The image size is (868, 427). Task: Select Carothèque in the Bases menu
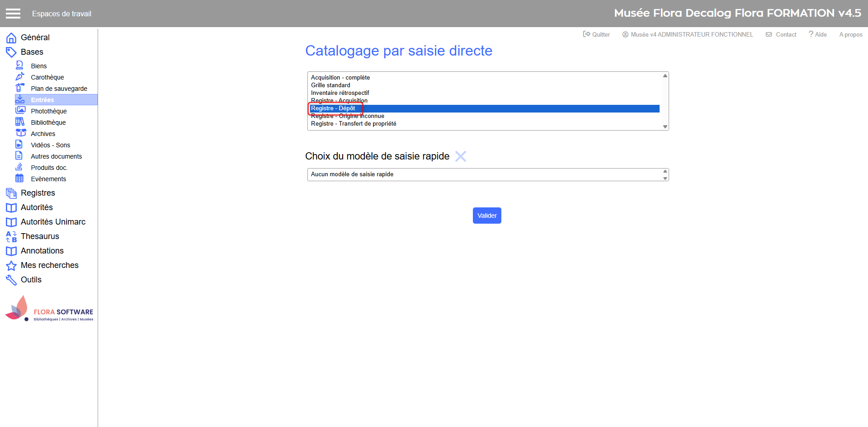47,77
